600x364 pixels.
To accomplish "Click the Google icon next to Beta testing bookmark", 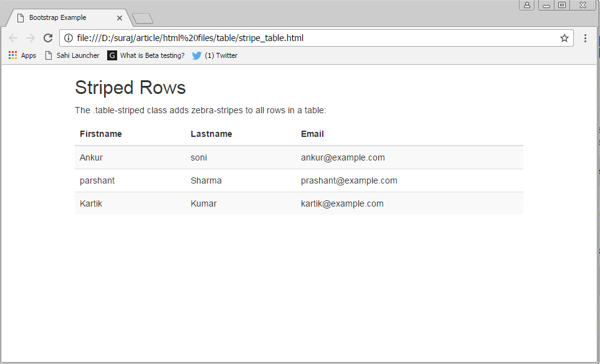I will (x=112, y=55).
